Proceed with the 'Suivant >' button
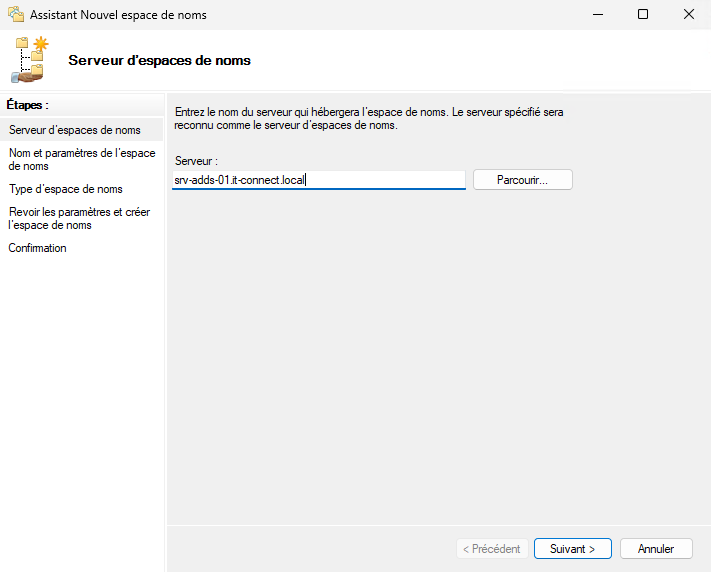The width and height of the screenshot is (711, 572). point(573,549)
